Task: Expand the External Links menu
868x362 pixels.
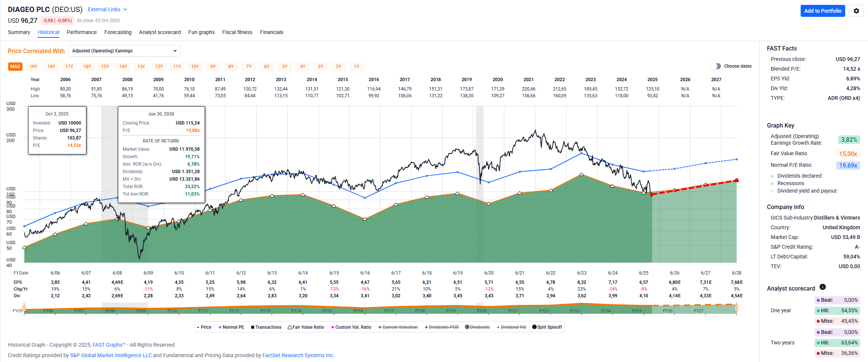Action: pos(107,9)
